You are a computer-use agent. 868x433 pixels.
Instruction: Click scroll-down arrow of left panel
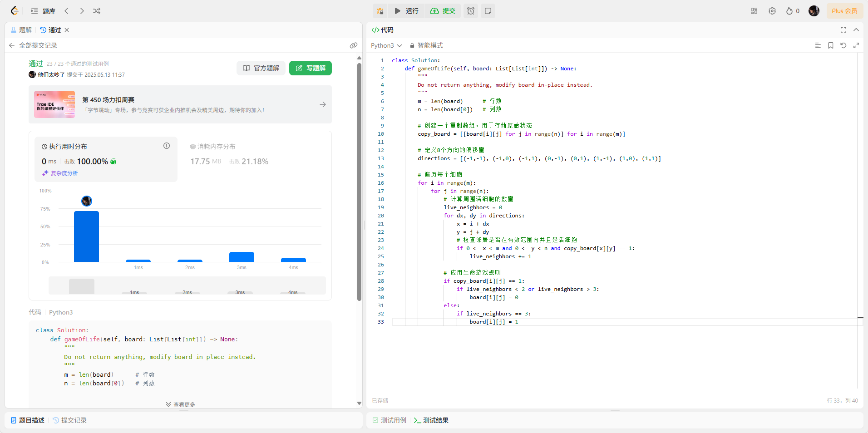coord(359,403)
